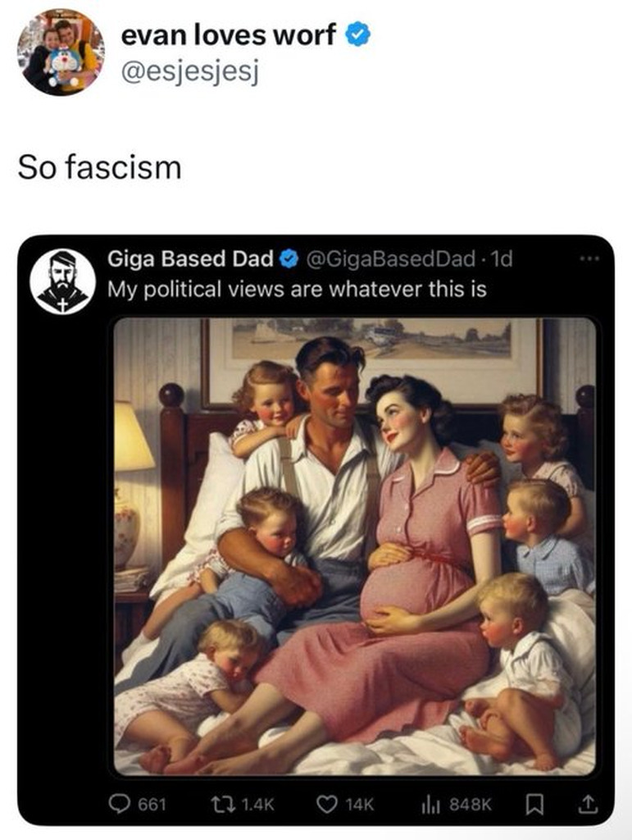This screenshot has height=840, width=632.
Task: Select the "So fascism" post text
Action: point(99,168)
